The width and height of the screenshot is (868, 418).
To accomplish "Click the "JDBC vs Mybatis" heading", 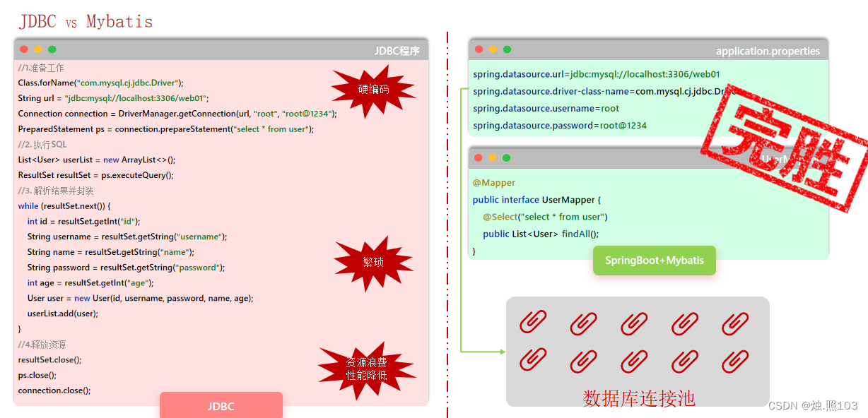I will (86, 21).
